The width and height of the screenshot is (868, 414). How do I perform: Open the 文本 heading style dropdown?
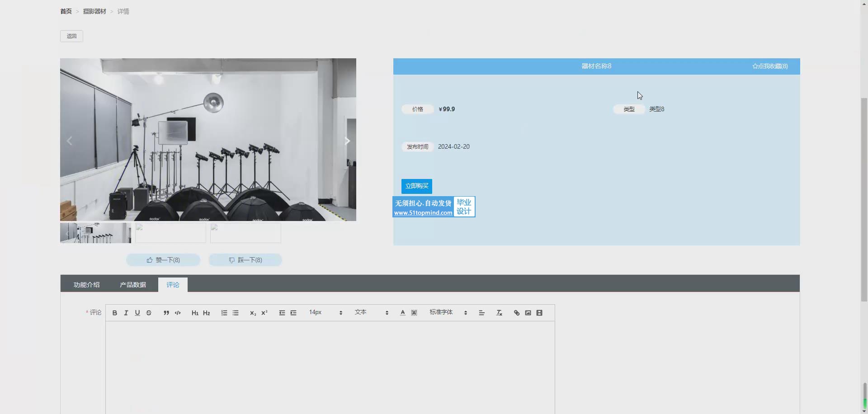pyautogui.click(x=372, y=312)
